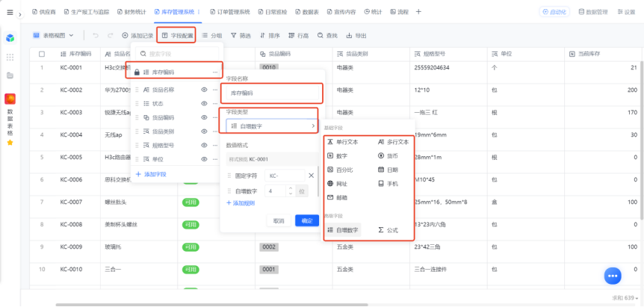This screenshot has width=644, height=307.
Task: Toggle visibility of the 状态 field
Action: [x=204, y=104]
